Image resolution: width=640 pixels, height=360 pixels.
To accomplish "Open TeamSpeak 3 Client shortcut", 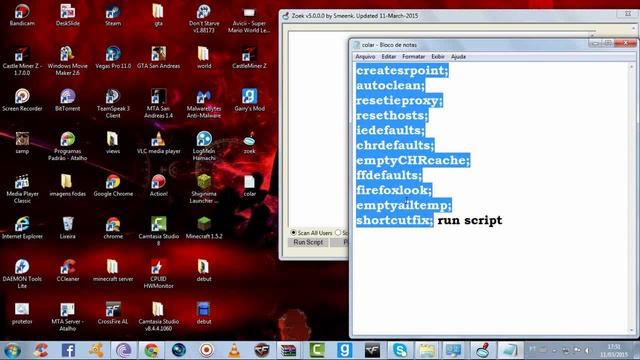I will [113, 104].
